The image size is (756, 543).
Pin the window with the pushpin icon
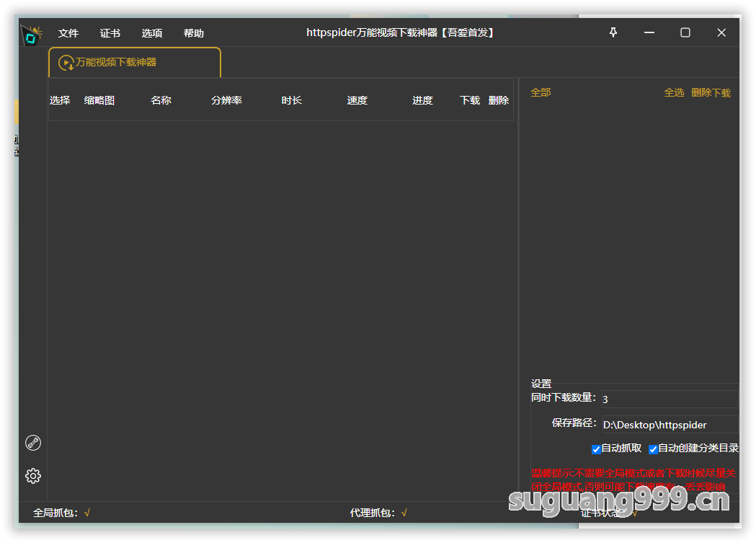pyautogui.click(x=613, y=32)
